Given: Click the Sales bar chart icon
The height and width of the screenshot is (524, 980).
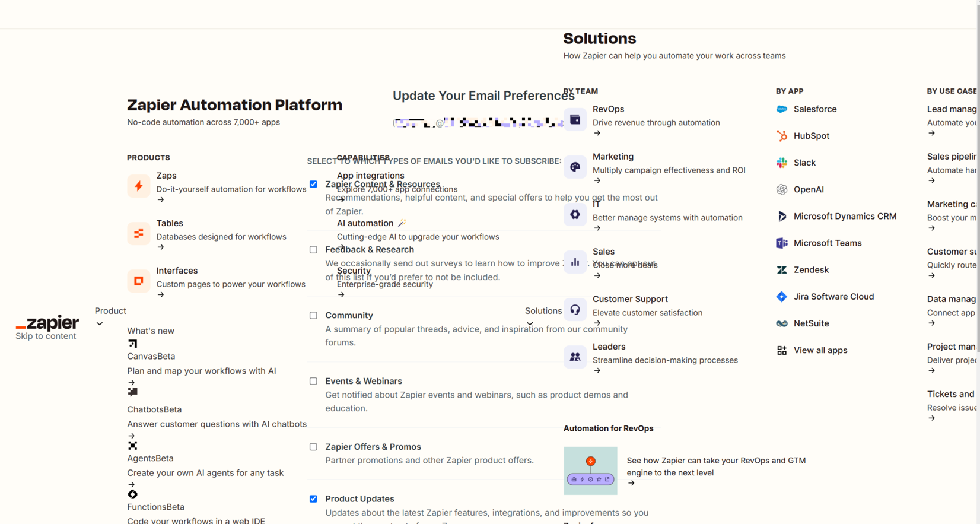Looking at the screenshot, I should tap(575, 262).
